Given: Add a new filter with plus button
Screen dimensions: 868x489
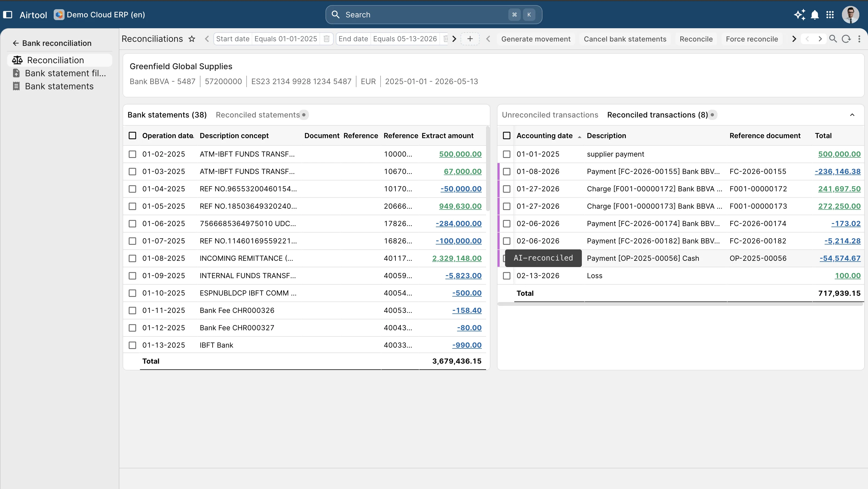Looking at the screenshot, I should [470, 39].
